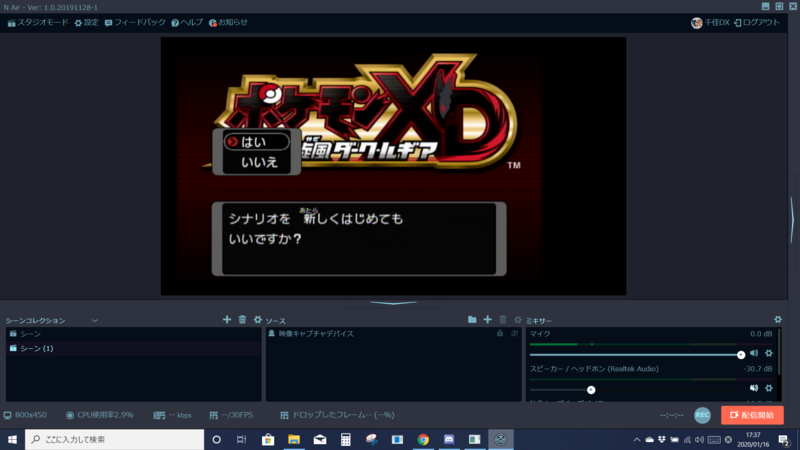Collapse the bottom panel via chevron handle
The width and height of the screenshot is (800, 450).
(x=393, y=303)
